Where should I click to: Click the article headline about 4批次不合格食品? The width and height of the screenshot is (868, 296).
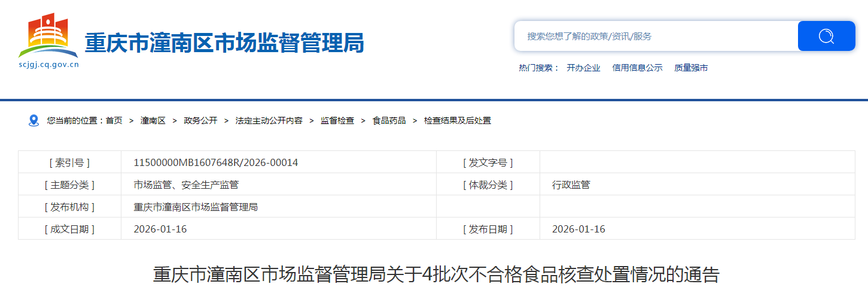tap(436, 274)
